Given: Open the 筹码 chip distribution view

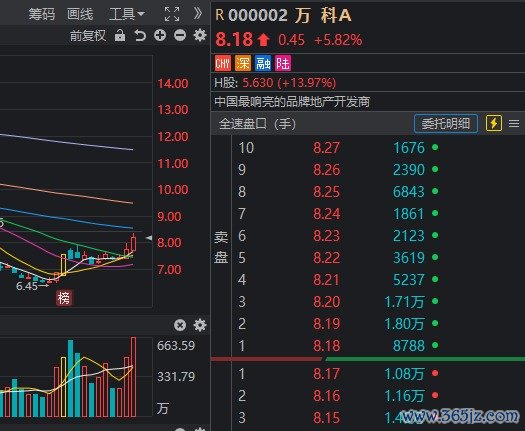Looking at the screenshot, I should click(x=42, y=14).
